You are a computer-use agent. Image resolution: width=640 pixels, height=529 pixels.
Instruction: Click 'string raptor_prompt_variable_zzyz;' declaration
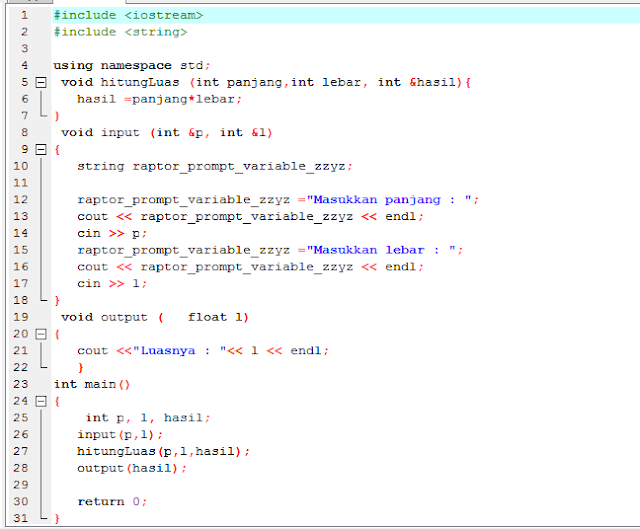pyautogui.click(x=215, y=167)
